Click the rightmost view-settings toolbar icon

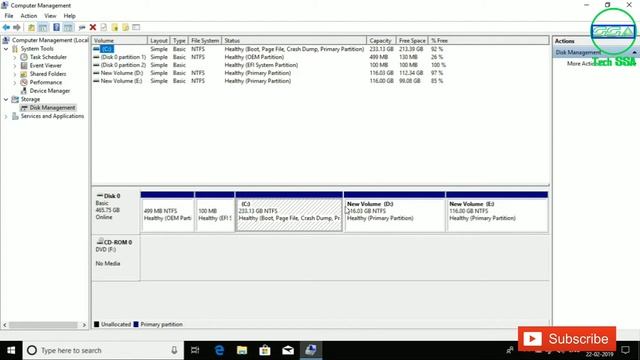[136, 27]
